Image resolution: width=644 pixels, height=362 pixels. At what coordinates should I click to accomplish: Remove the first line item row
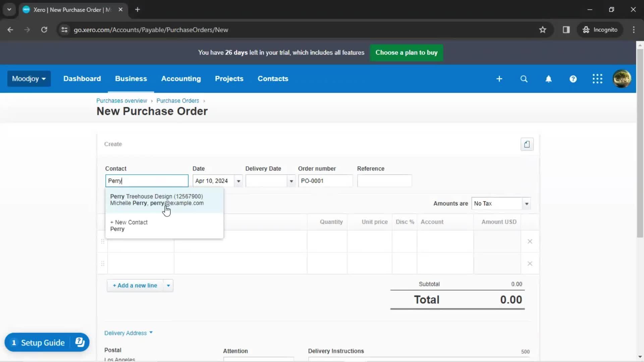pyautogui.click(x=530, y=241)
